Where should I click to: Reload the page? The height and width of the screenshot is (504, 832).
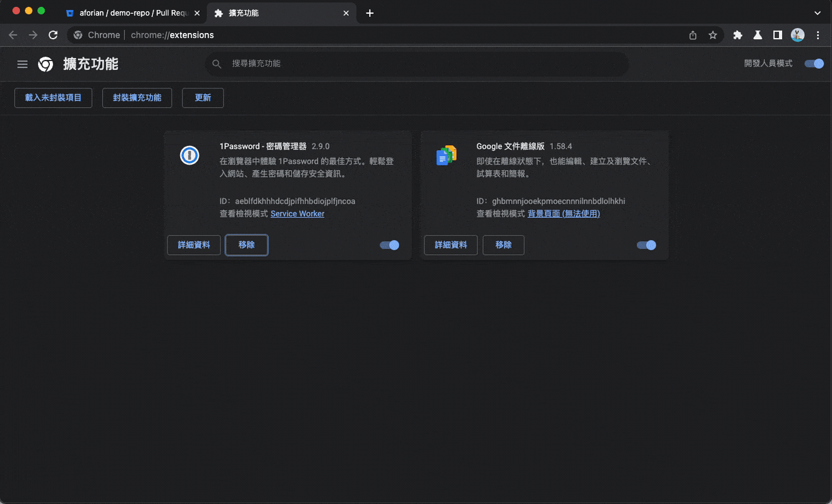[x=53, y=36]
